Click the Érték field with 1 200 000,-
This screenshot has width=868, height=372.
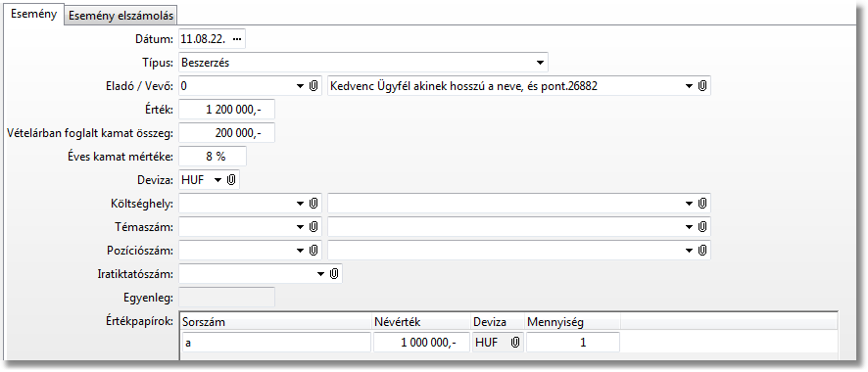click(226, 110)
